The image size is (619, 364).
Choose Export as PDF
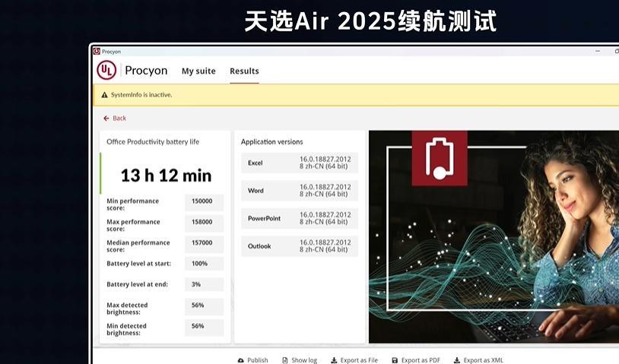(416, 360)
